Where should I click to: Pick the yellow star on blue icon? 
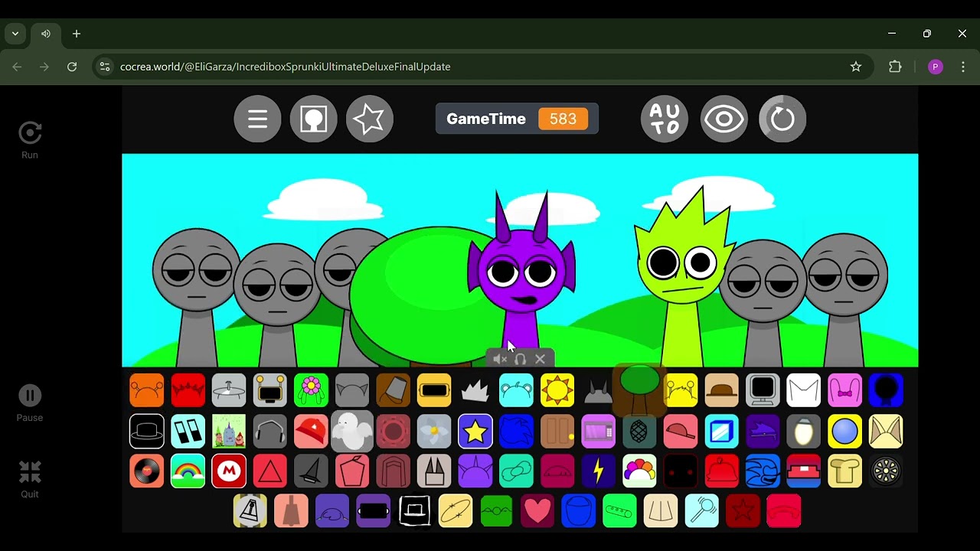(475, 432)
